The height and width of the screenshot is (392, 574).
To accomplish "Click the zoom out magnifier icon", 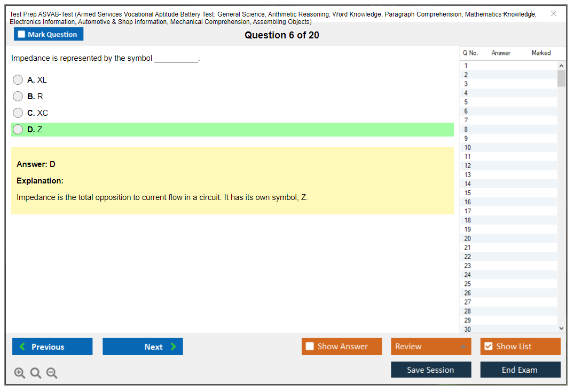I will pos(52,373).
